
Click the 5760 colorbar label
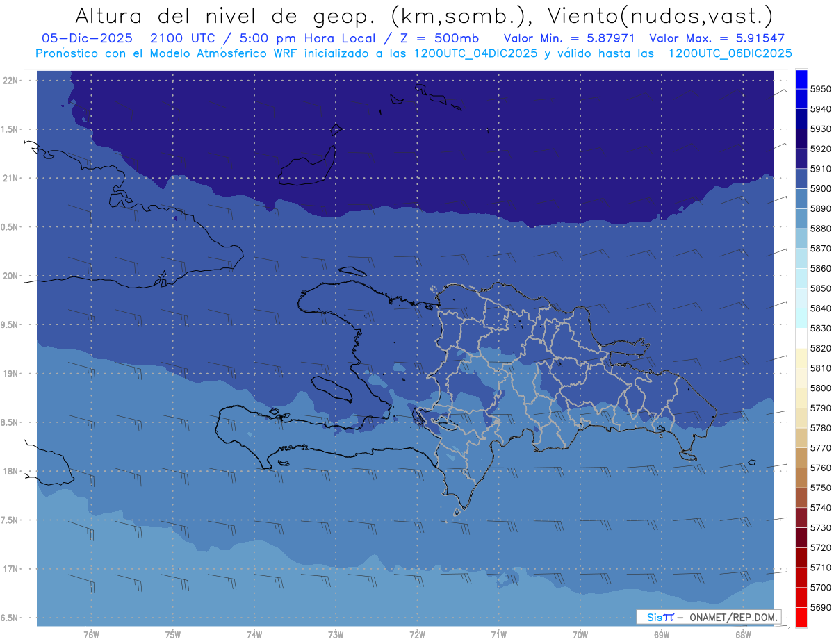click(820, 468)
